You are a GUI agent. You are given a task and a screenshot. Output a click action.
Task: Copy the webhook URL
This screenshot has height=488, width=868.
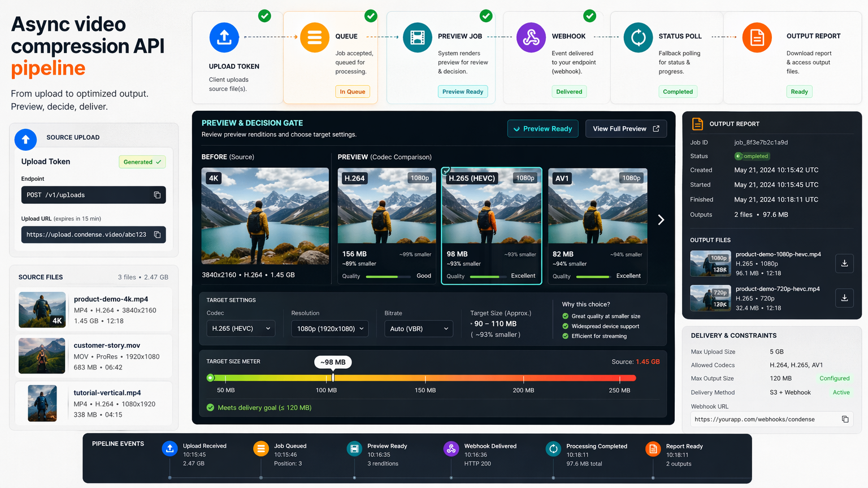click(x=845, y=419)
